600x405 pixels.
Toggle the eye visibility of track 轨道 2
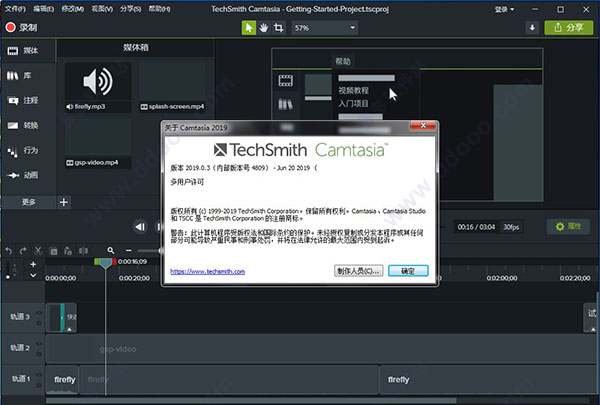[39, 344]
